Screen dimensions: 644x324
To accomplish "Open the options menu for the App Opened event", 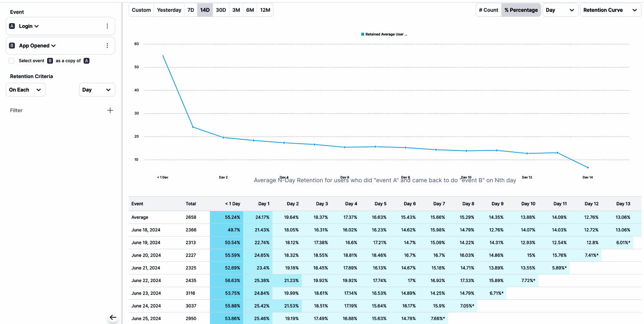I will coord(107,45).
